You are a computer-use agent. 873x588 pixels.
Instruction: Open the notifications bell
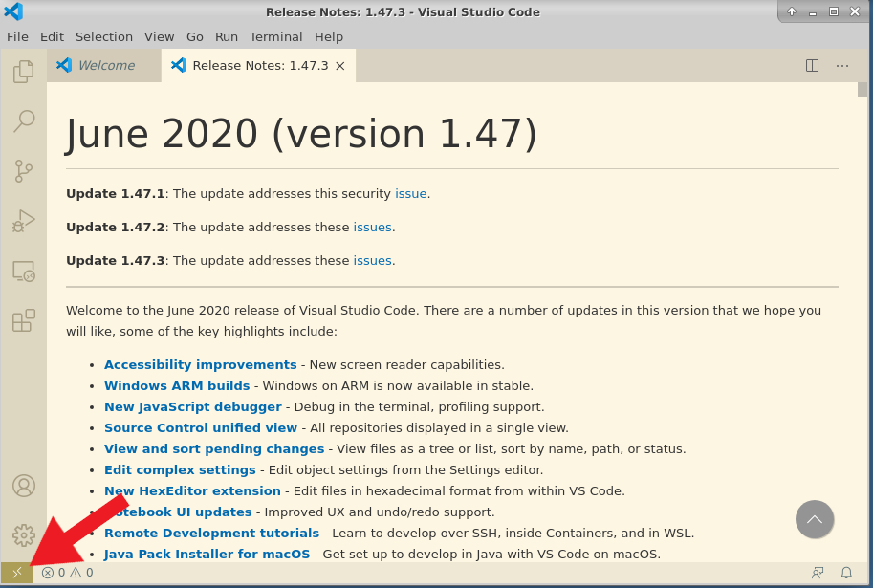(846, 573)
